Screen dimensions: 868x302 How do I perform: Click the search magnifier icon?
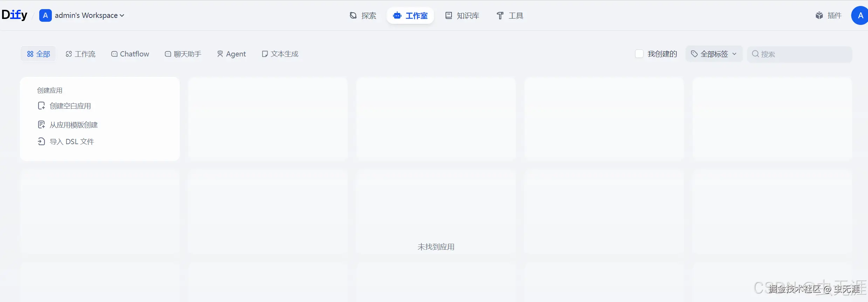[x=756, y=54]
